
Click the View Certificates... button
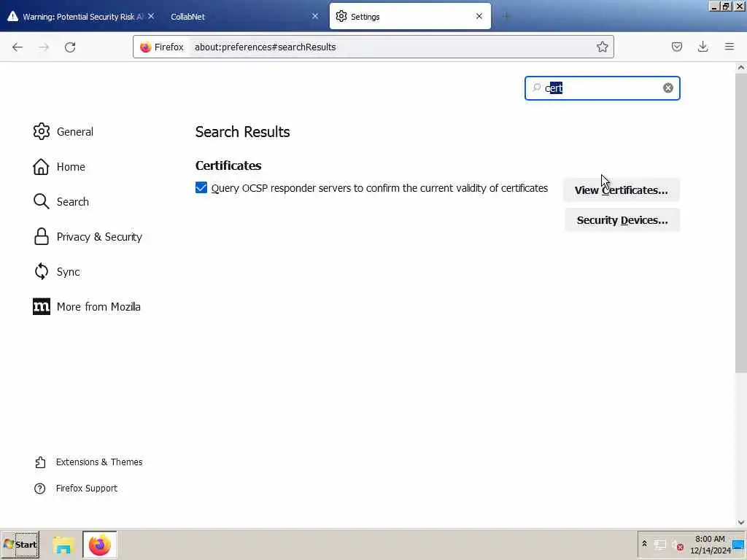coord(621,190)
